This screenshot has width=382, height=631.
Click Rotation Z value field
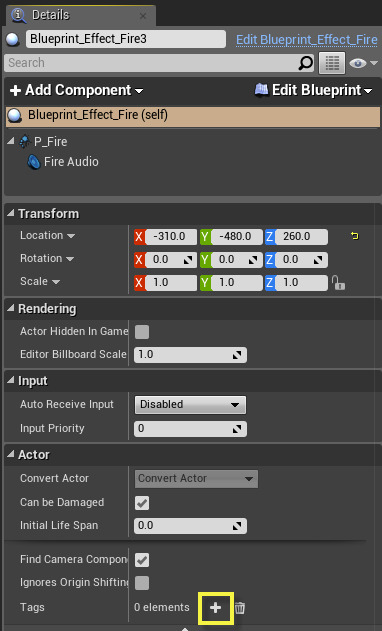(301, 260)
